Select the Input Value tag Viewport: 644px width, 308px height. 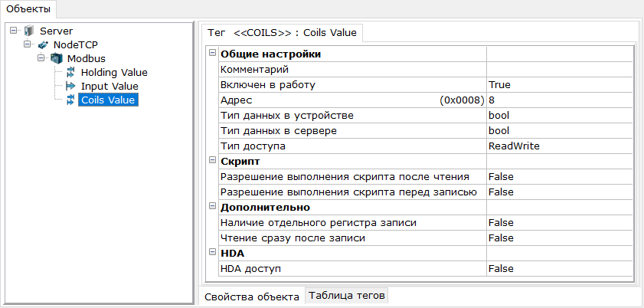coord(110,87)
